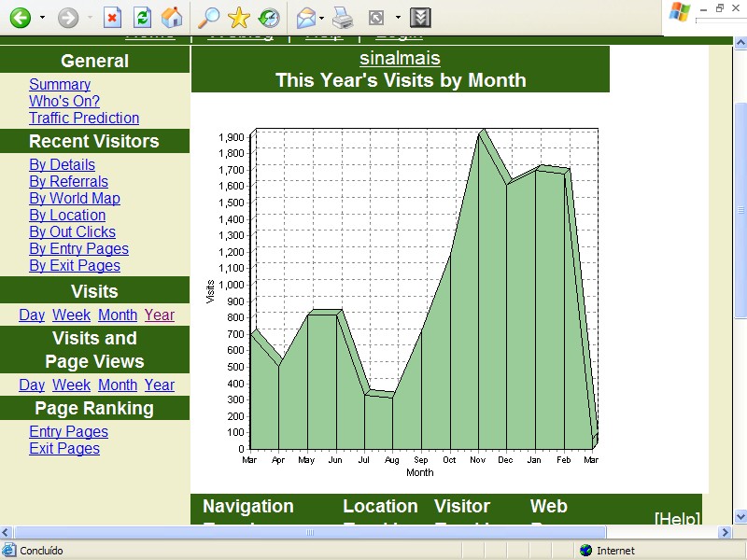Open the dropdown next to the full-screen icon
This screenshot has width=747, height=560.
point(398,18)
